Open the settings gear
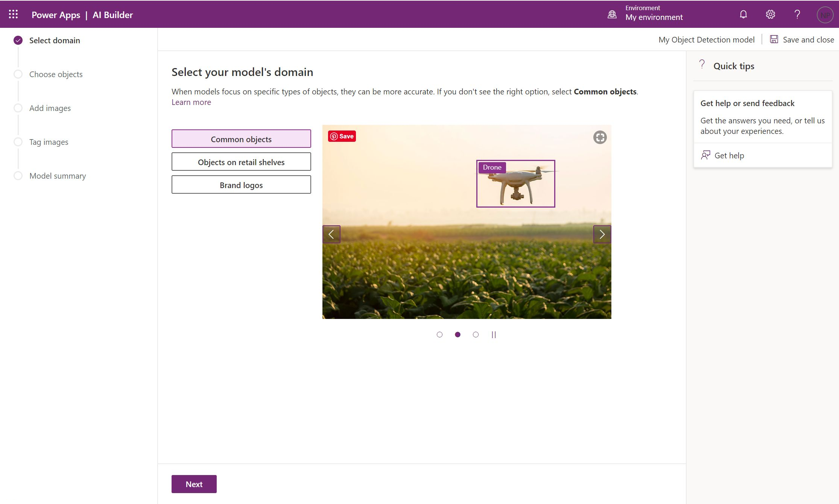 [x=770, y=14]
